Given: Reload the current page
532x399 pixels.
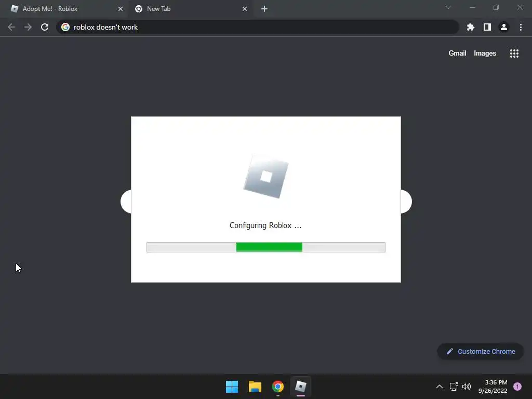Looking at the screenshot, I should (x=45, y=27).
